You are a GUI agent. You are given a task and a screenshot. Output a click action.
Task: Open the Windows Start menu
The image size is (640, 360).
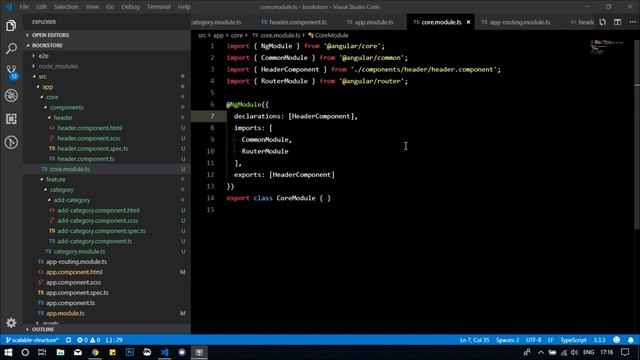[8, 352]
